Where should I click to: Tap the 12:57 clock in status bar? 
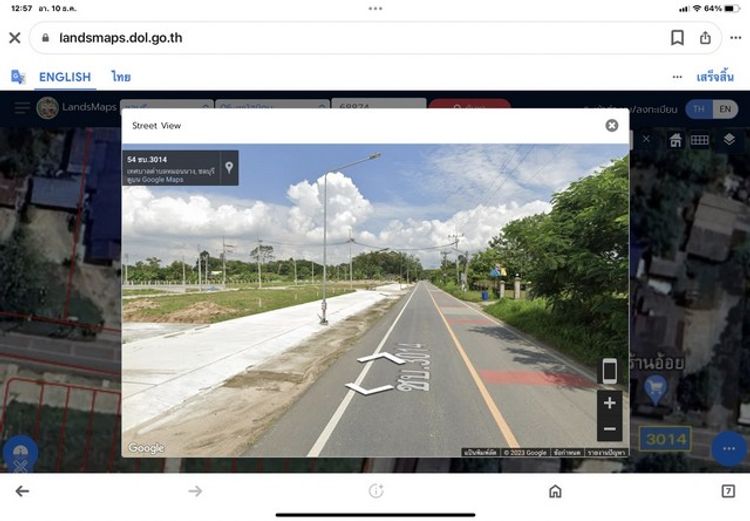[22, 9]
